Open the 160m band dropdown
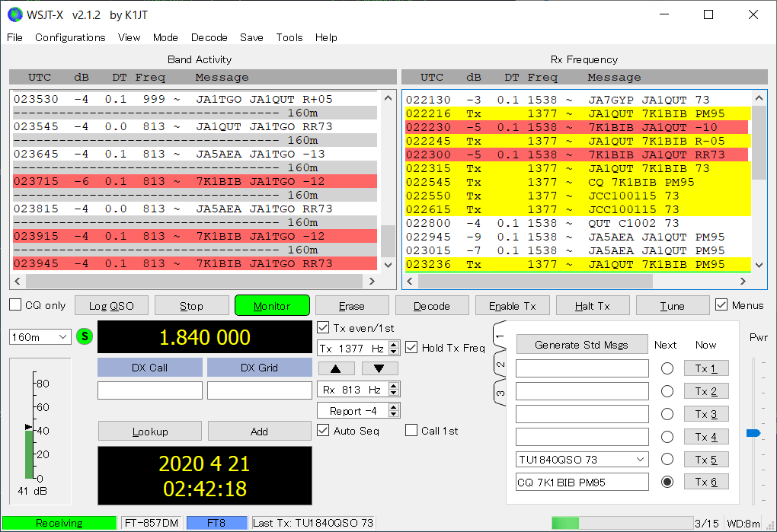Image resolution: width=777 pixels, height=532 pixels. 40,337
